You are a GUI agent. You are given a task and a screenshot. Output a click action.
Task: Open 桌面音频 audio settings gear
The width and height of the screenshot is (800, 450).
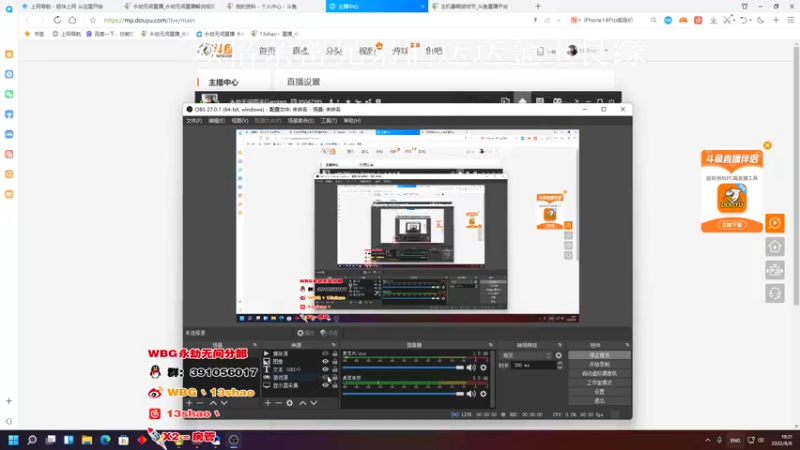[x=483, y=393]
